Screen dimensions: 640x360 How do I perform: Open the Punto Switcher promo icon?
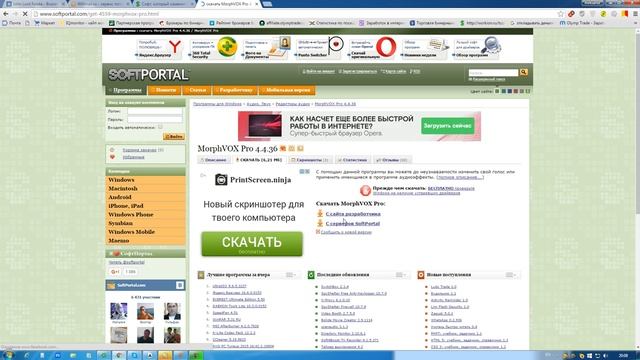336,44
